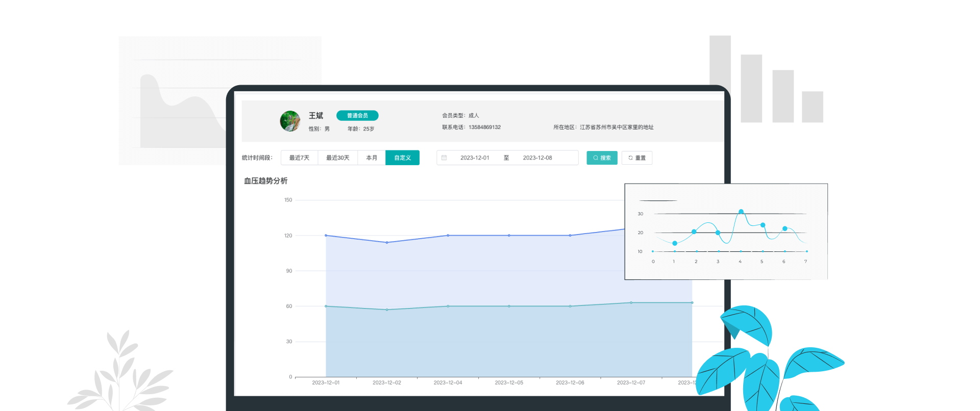Click diastolic data point on 2023-12-07
The height and width of the screenshot is (411, 980).
coord(631,303)
